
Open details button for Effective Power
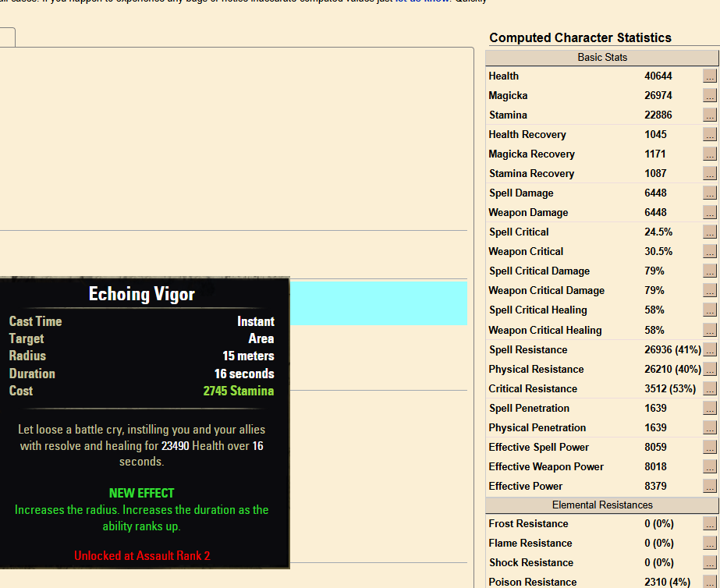[x=709, y=487]
